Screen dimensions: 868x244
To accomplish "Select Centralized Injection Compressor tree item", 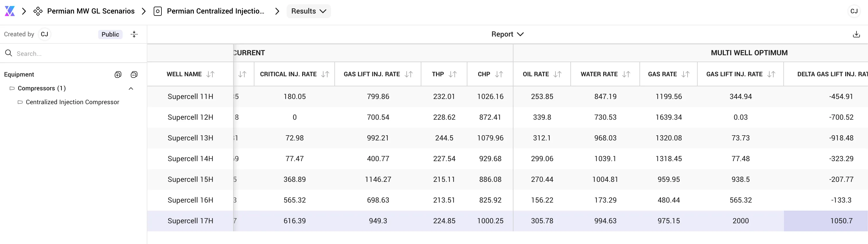I will click(x=73, y=102).
